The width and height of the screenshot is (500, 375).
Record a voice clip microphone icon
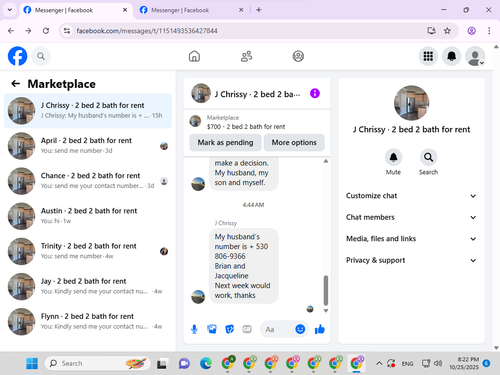[x=194, y=329]
